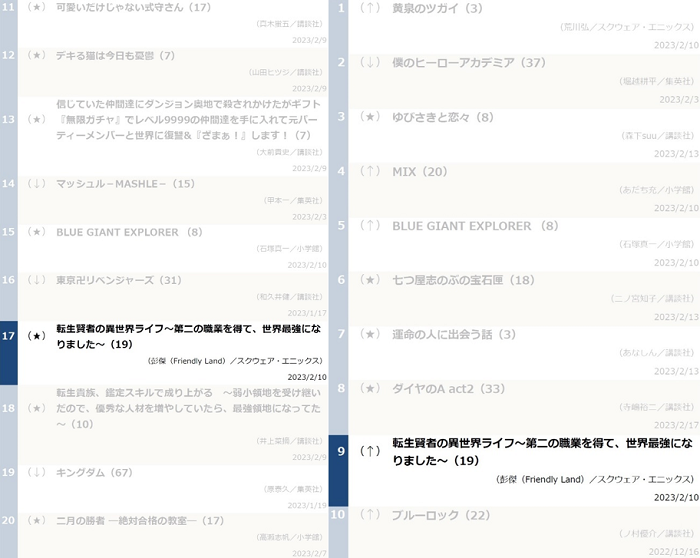Click the (★) marker beside デキる猫は今日も憂鬱

click(x=37, y=56)
